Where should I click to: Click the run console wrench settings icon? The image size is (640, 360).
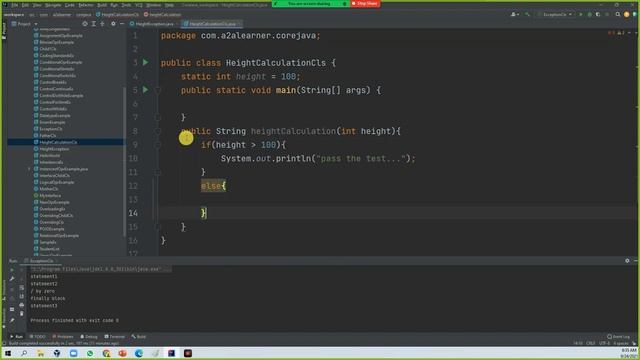(12, 279)
